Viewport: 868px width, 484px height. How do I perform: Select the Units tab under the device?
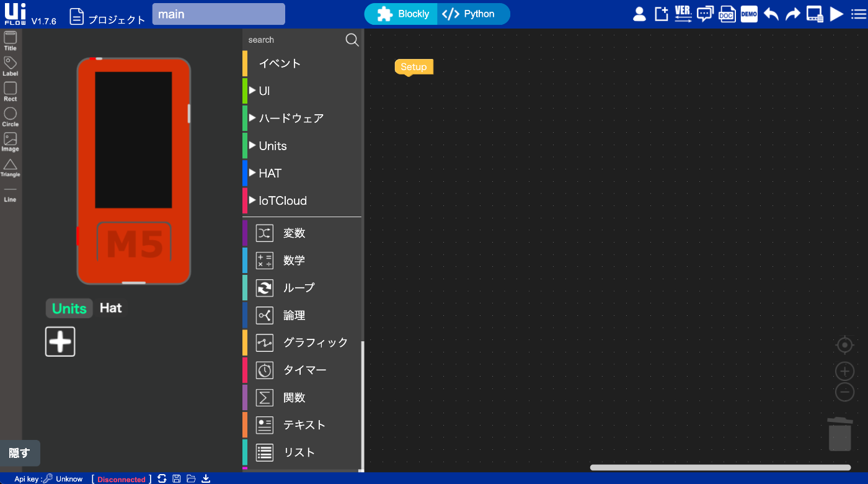69,308
